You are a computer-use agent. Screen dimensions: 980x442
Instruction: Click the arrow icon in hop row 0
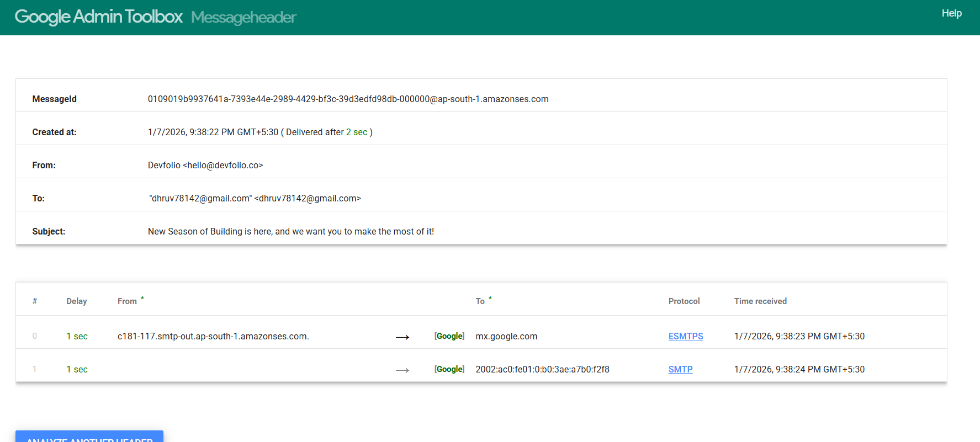click(x=402, y=337)
